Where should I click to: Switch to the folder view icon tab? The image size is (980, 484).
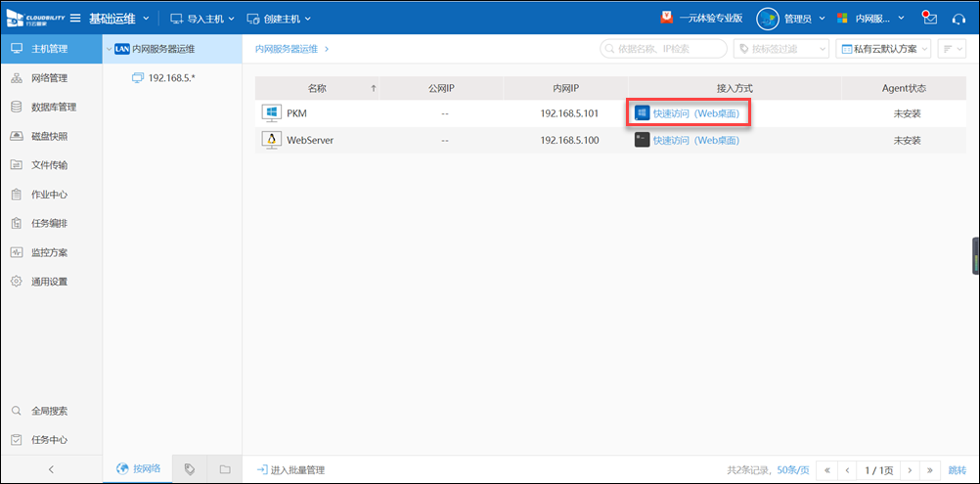[x=225, y=469]
